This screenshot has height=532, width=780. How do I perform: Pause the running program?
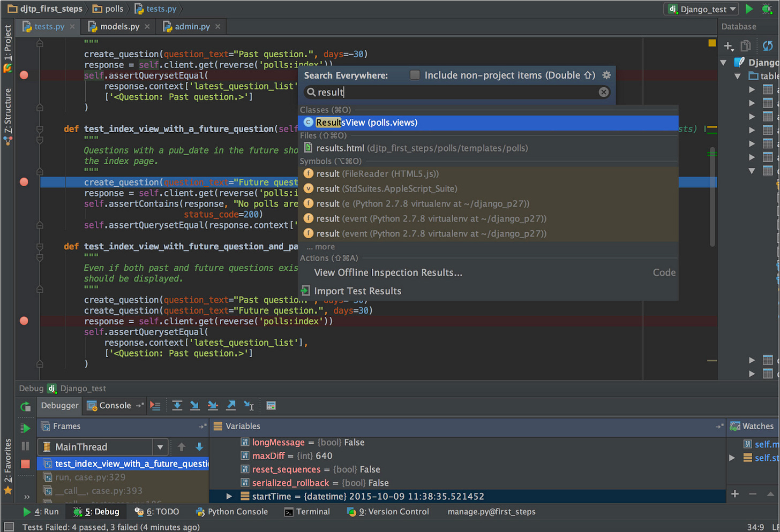tap(25, 445)
